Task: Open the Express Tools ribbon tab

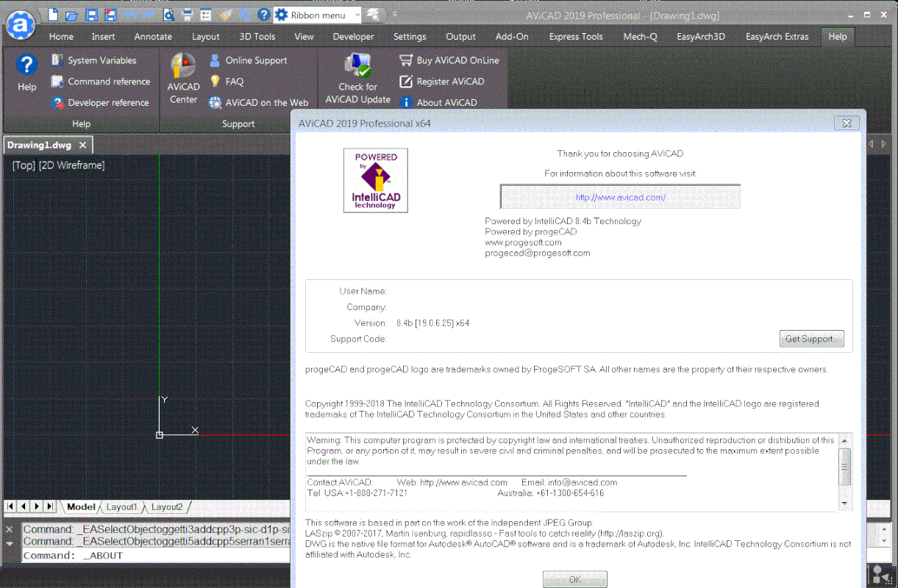Action: [576, 37]
